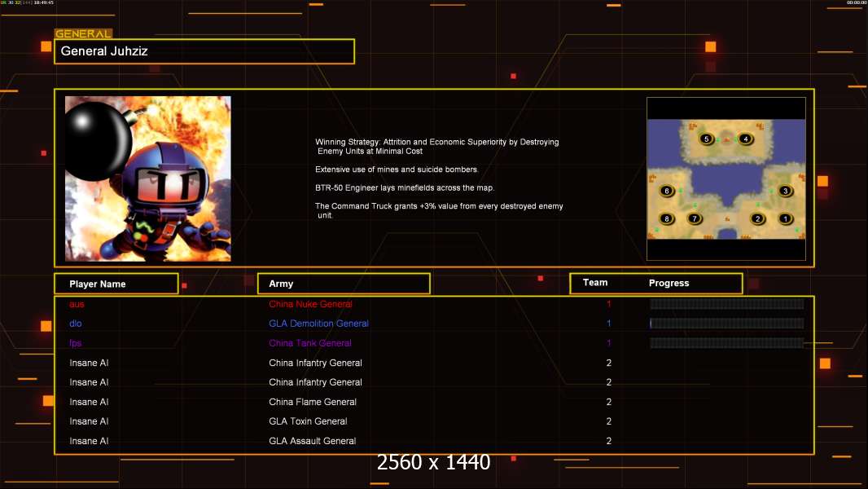
Task: Select start position 8 on the minimap
Action: 667,218
